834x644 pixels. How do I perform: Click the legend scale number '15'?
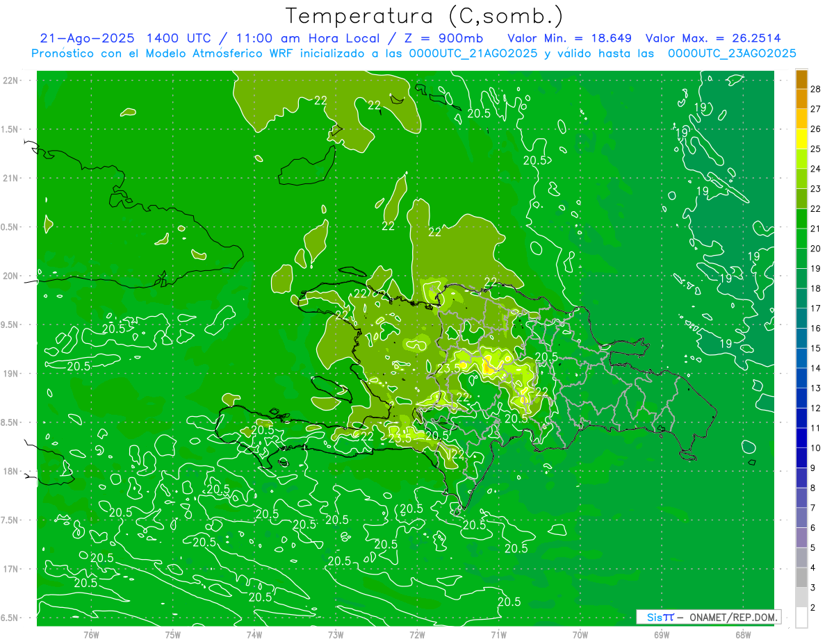(816, 349)
